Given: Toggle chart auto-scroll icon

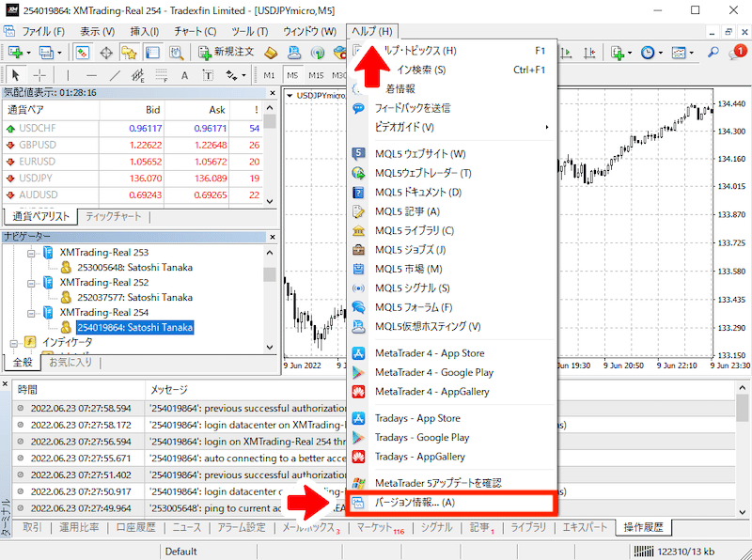Looking at the screenshot, I should tap(567, 53).
